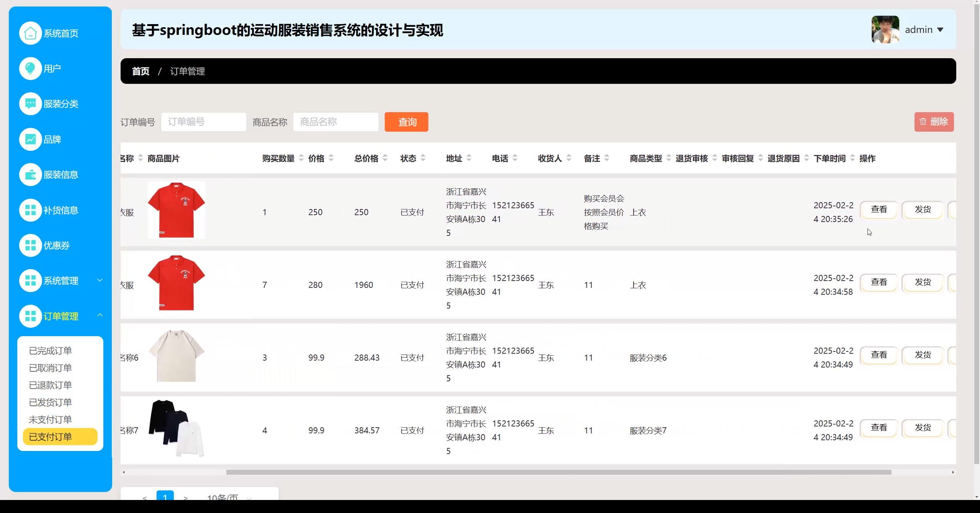Click the chat bubble clothing category icon
Viewport: 980px width, 513px height.
tap(30, 104)
